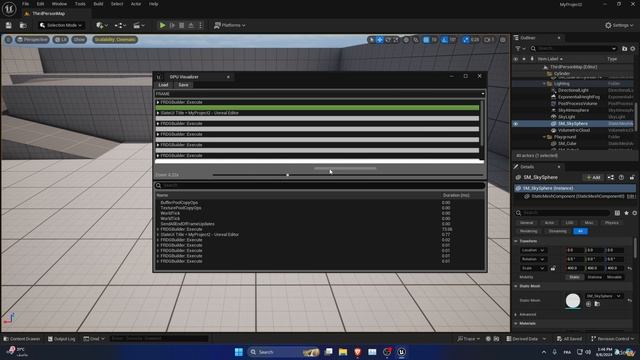The height and width of the screenshot is (360, 640).
Task: Click the viewport Show button
Action: click(x=79, y=40)
